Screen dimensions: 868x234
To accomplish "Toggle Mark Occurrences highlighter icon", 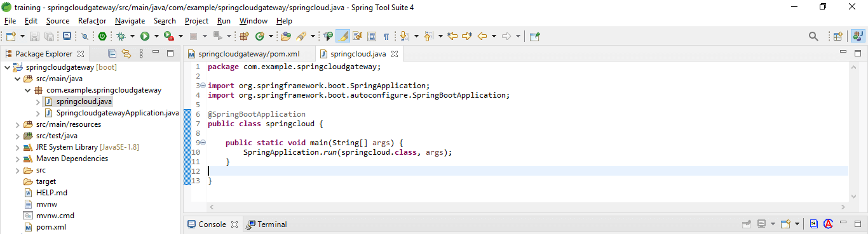I will 342,36.
